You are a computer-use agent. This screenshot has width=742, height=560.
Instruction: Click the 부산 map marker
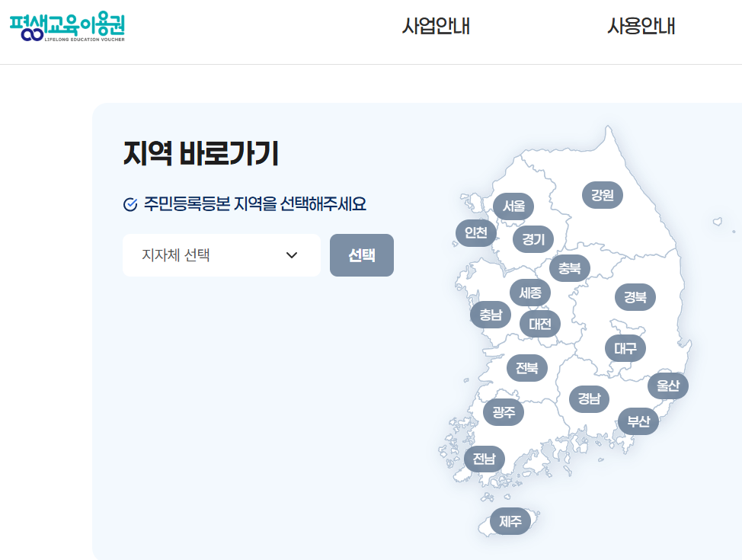638,421
